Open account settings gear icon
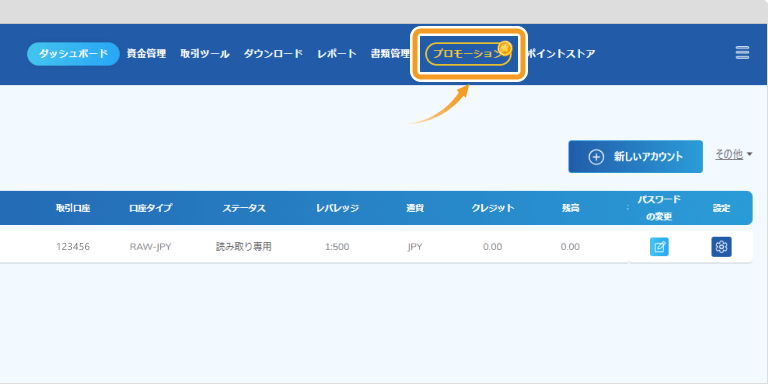Screen dimensions: 768x384 tap(721, 246)
